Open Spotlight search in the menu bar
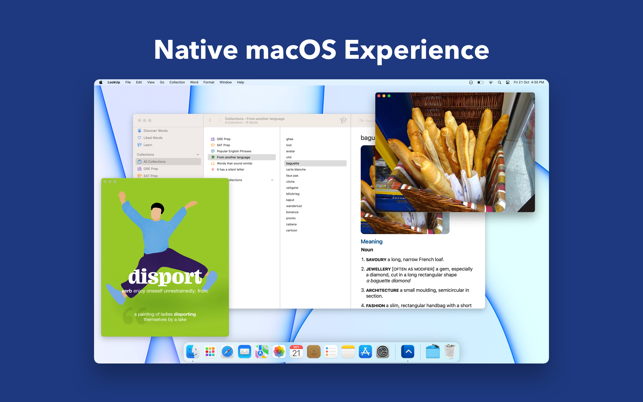The width and height of the screenshot is (643, 402). click(499, 82)
